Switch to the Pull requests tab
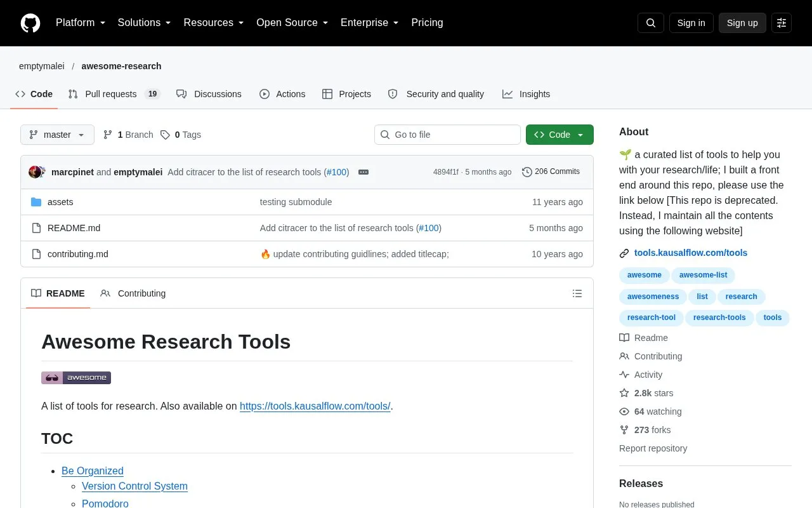Image resolution: width=812 pixels, height=508 pixels. (x=114, y=94)
